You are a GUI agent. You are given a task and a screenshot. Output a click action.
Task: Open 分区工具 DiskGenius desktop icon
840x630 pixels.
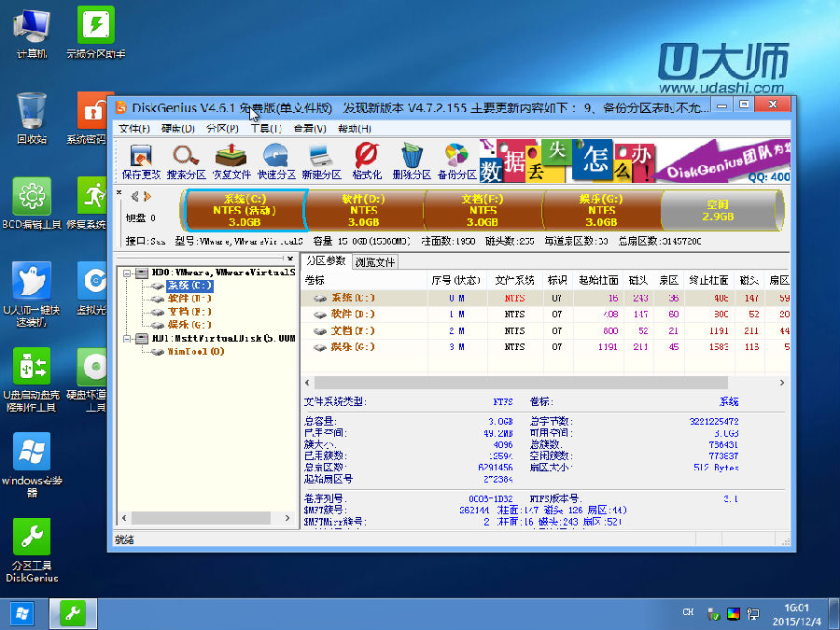(x=32, y=551)
